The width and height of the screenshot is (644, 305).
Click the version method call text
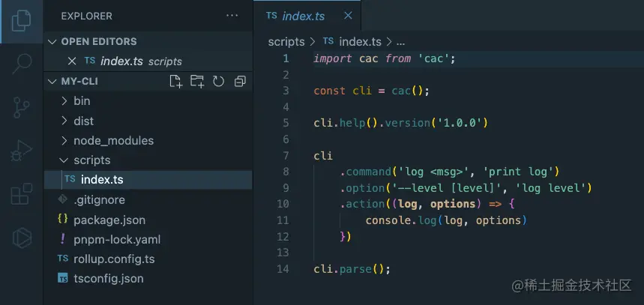408,123
